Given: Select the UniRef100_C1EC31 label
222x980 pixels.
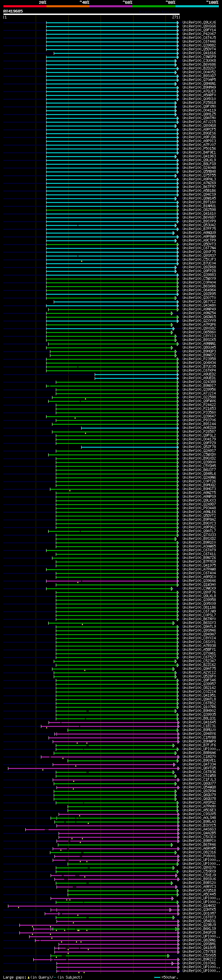Looking at the screenshot, I should click(199, 726).
